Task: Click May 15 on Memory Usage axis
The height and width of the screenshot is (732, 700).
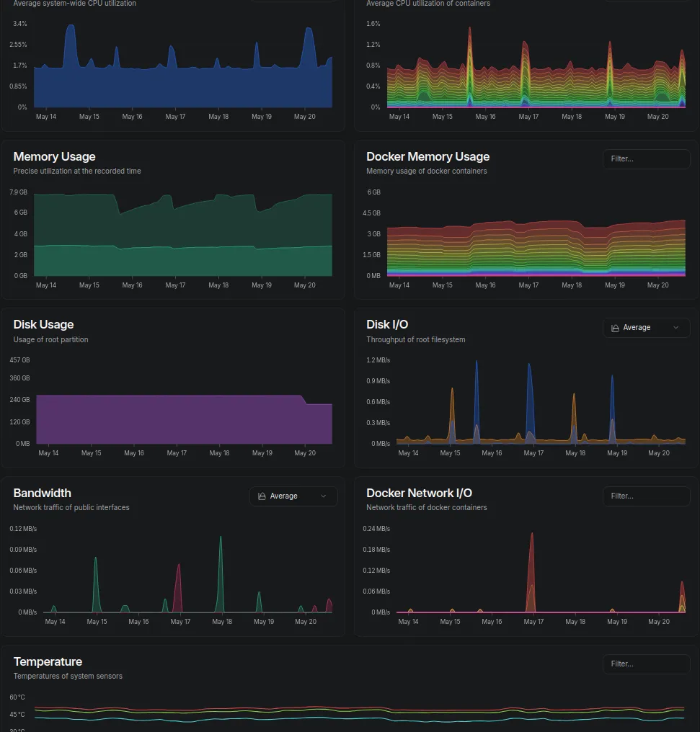Action: click(x=89, y=285)
